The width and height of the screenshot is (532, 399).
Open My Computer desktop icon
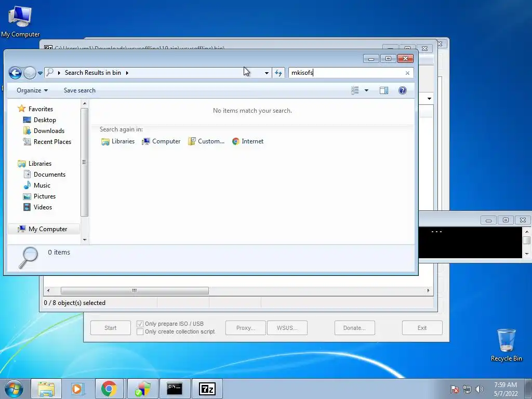point(20,21)
